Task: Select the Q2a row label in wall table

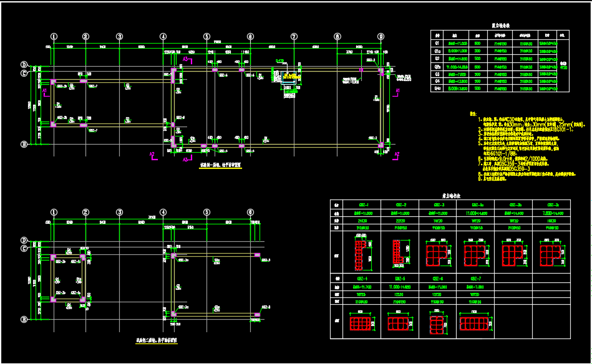Action: pos(437,67)
